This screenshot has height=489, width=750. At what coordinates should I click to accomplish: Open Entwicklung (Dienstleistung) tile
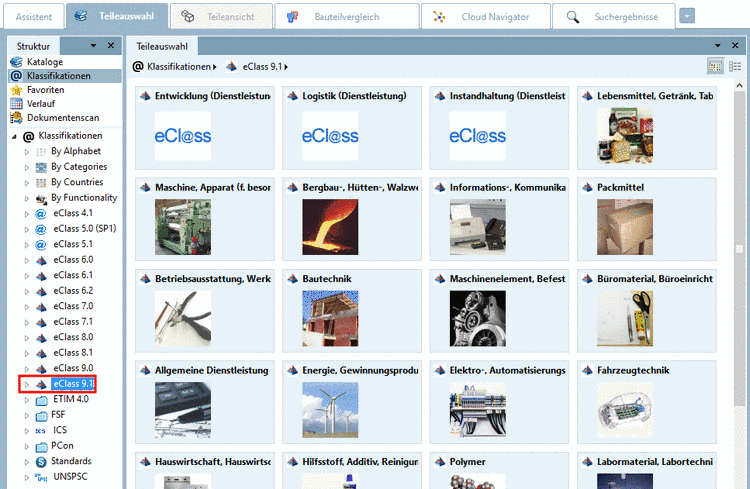tap(205, 128)
